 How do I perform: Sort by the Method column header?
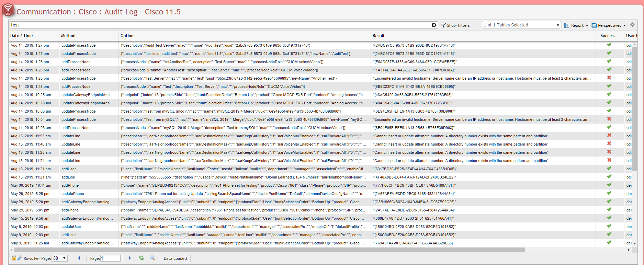pos(68,36)
